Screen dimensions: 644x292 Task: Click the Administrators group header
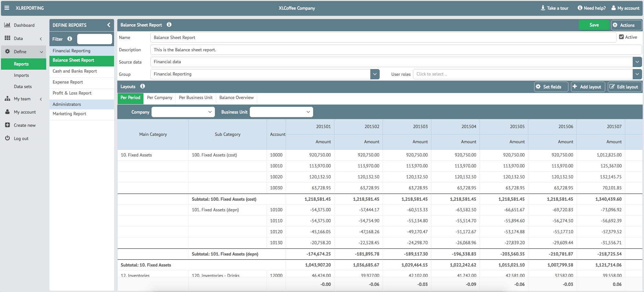82,104
